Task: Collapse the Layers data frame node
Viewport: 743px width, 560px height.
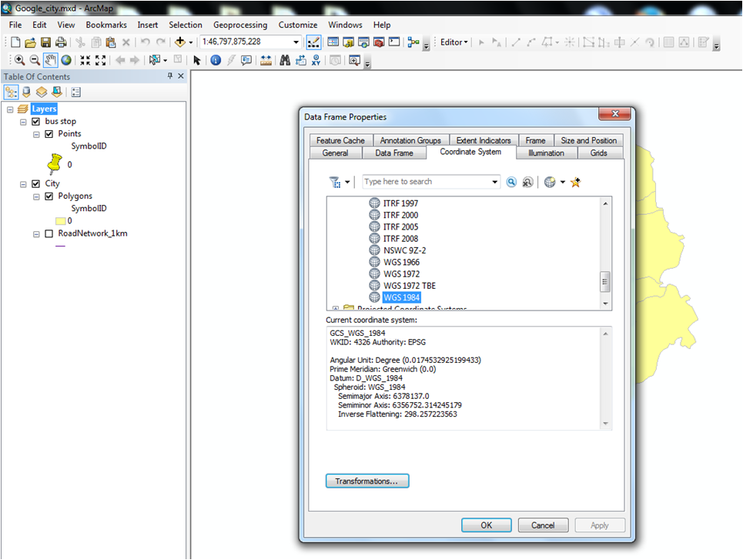Action: (10, 109)
